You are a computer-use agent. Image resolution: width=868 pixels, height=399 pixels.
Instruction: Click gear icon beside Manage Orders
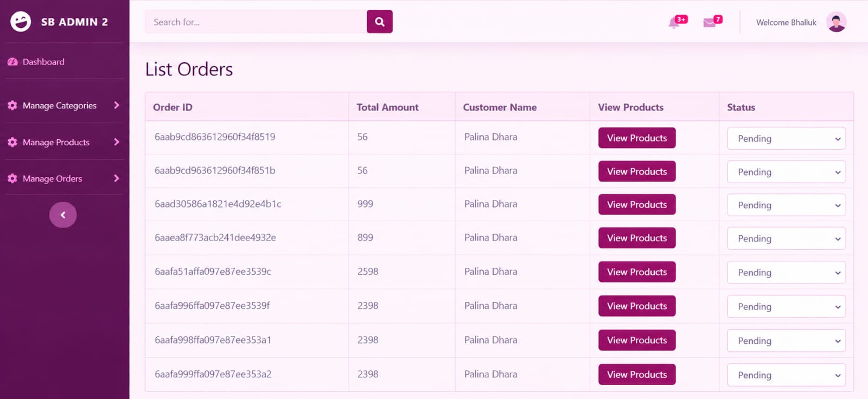(x=12, y=178)
